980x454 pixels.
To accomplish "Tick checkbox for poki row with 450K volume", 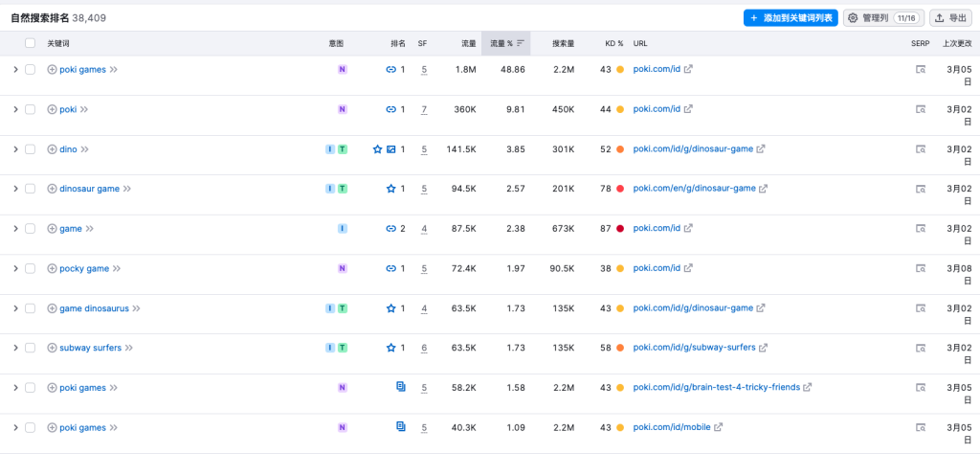I will [30, 109].
